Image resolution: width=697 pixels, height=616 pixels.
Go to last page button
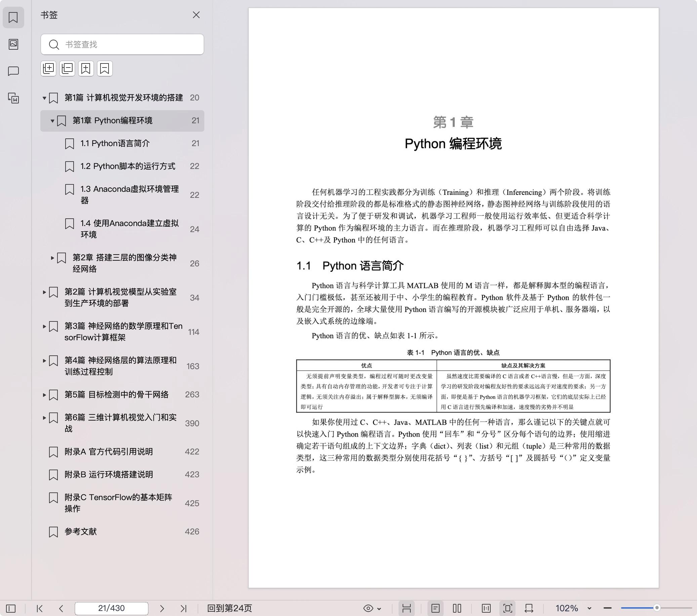(183, 609)
